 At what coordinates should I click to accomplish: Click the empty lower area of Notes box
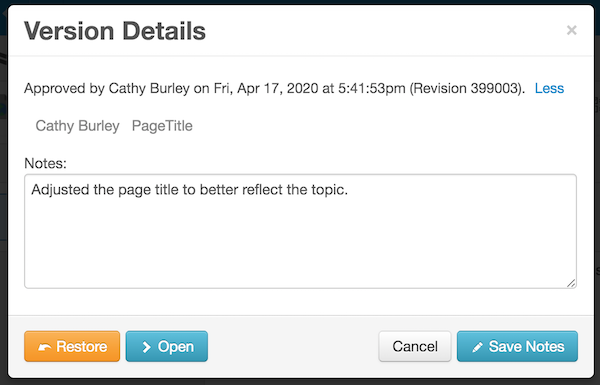point(300,249)
